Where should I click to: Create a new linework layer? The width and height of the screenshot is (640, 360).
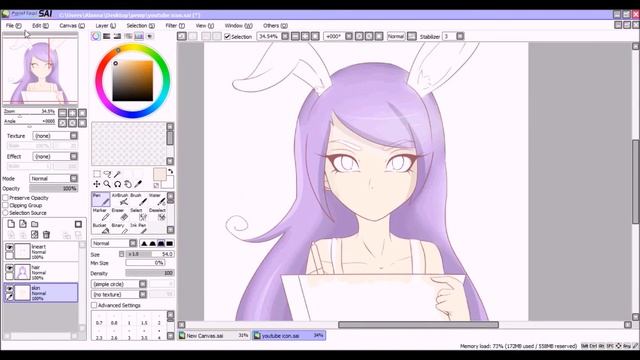23,224
